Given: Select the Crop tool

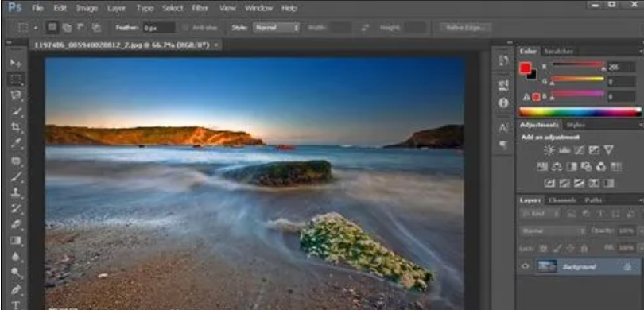Looking at the screenshot, I should pos(16,127).
